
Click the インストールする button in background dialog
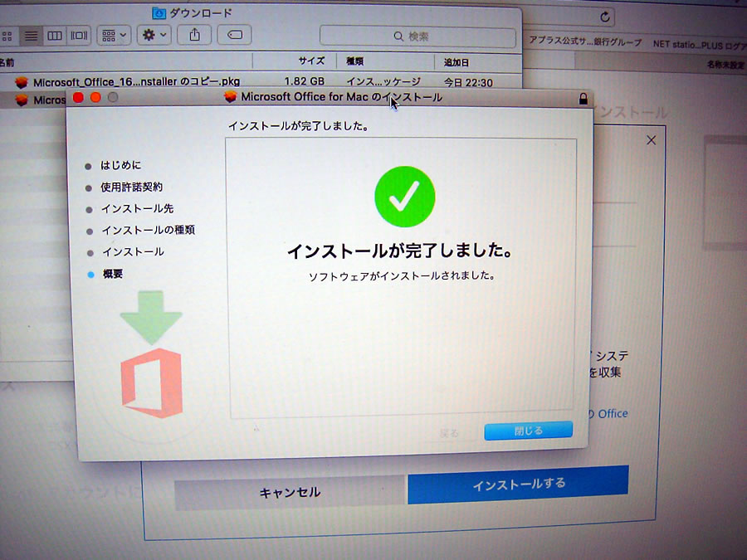point(518,485)
